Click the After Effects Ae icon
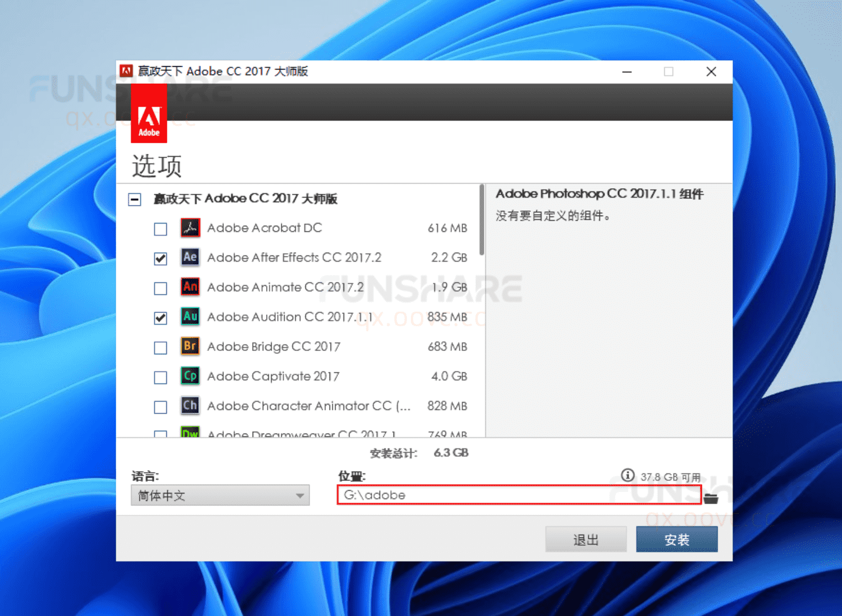 pyautogui.click(x=190, y=257)
